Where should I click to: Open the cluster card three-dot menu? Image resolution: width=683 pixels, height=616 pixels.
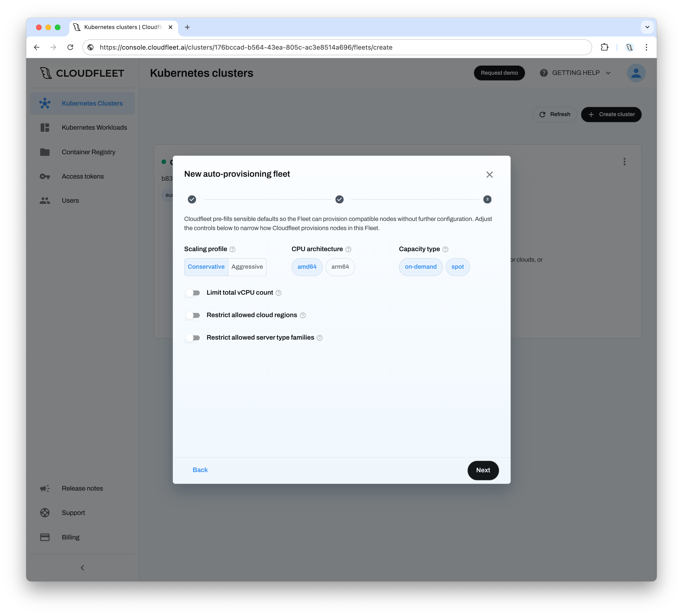click(624, 161)
